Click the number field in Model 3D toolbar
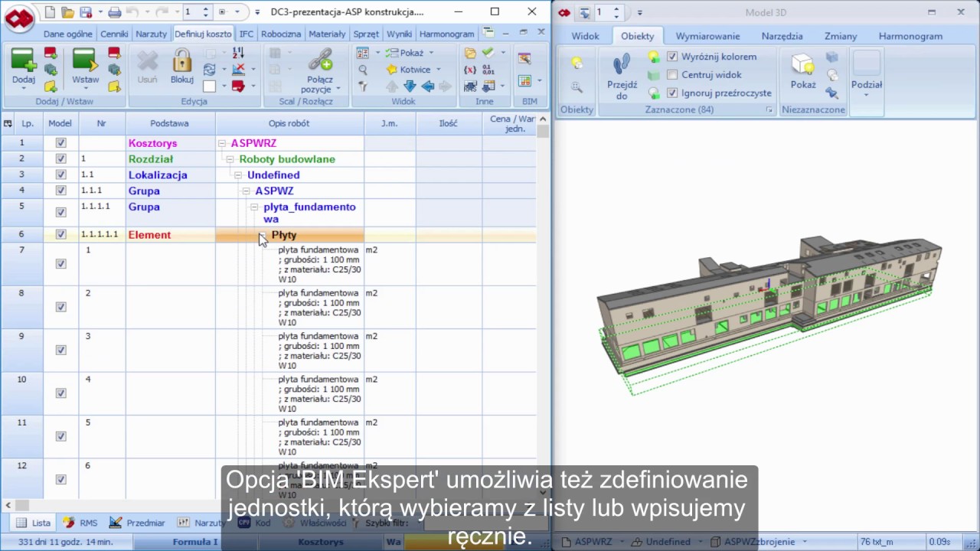Screen dimensions: 980x551 (608, 12)
